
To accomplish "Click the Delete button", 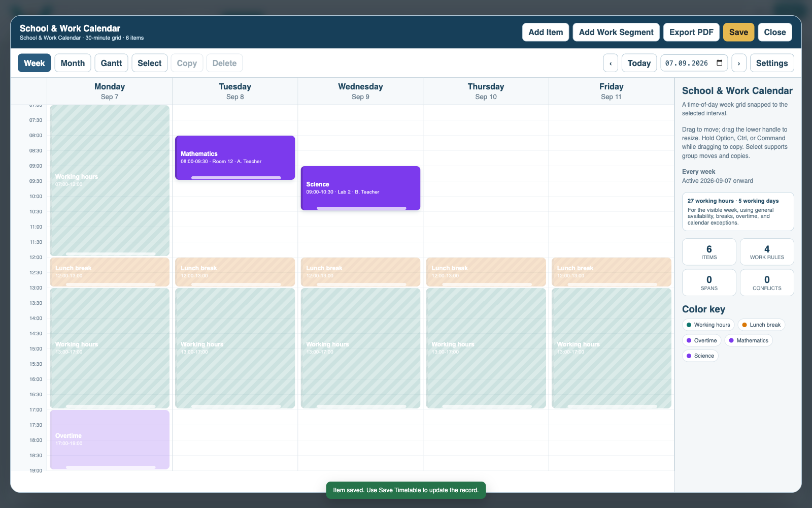I will click(224, 63).
